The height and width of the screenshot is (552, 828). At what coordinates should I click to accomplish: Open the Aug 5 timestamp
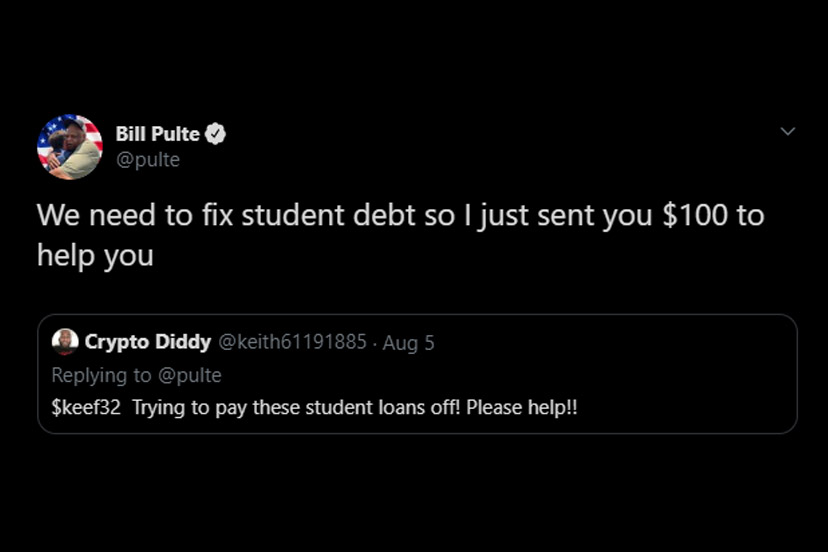408,342
